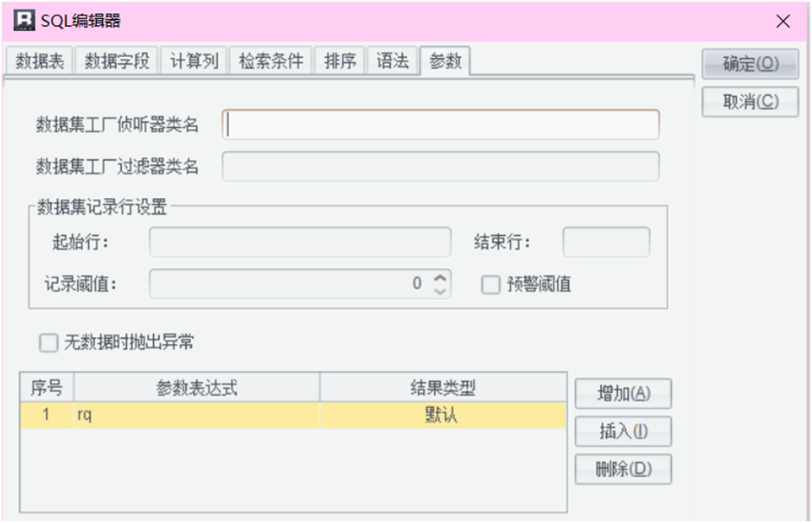Focus the 数据集工厂侦听器类名 input field
This screenshot has width=812, height=523.
(x=441, y=124)
